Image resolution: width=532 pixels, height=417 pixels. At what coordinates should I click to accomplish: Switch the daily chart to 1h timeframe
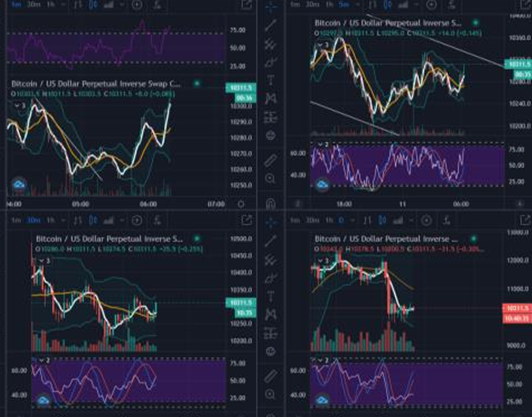[x=329, y=221]
